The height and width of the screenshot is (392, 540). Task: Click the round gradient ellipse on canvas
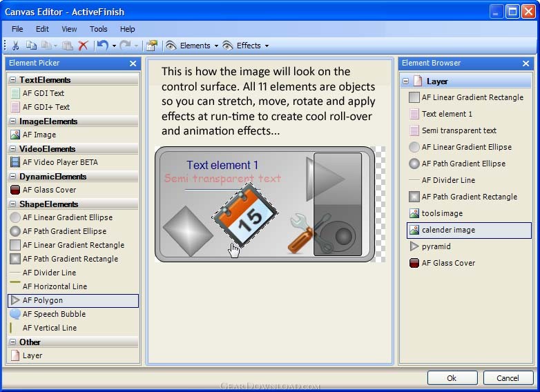click(339, 237)
